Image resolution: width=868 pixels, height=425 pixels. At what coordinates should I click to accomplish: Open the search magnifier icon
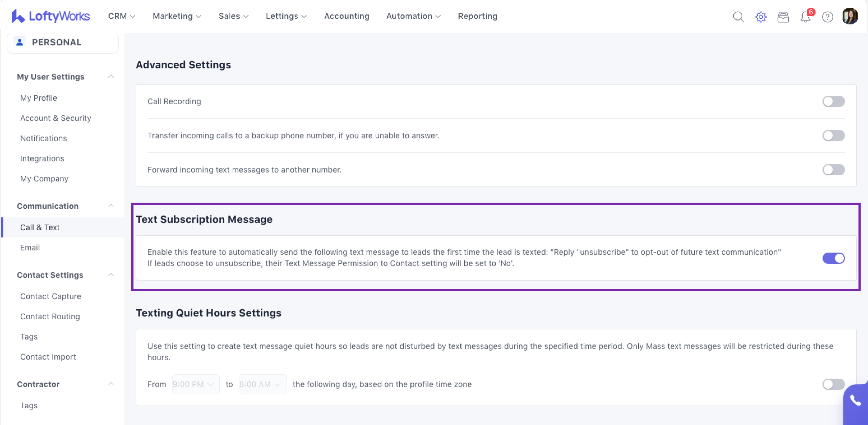click(738, 16)
